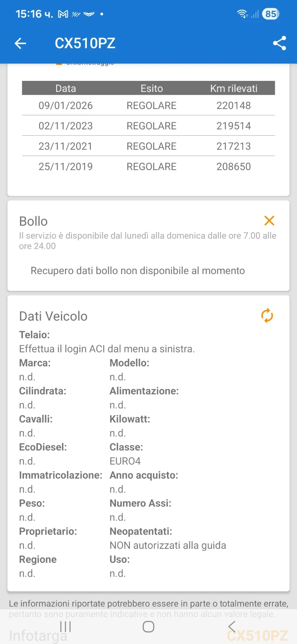
Task: Tap the ACI login hint under Telaio
Action: [x=107, y=349]
